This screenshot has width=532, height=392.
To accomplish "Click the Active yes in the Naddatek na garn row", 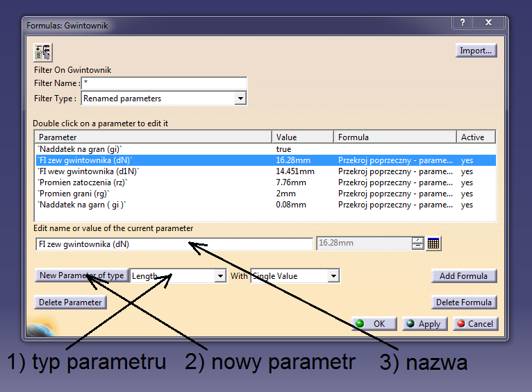I will [467, 205].
